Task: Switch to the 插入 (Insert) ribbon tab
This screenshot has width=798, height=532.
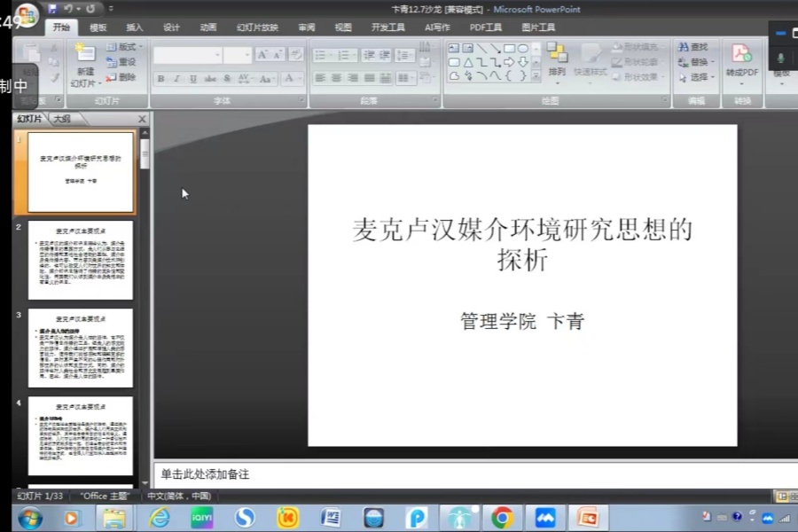Action: (133, 27)
